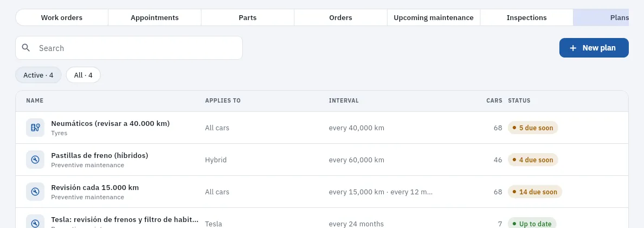The image size is (644, 228).
Task: Click the Tyres subtitle text
Action: [x=59, y=134]
